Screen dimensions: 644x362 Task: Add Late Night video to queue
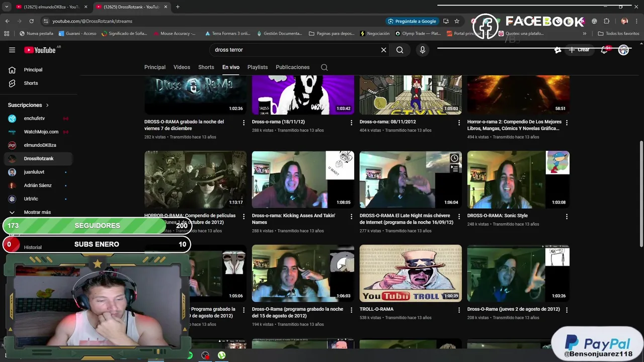pos(454,169)
